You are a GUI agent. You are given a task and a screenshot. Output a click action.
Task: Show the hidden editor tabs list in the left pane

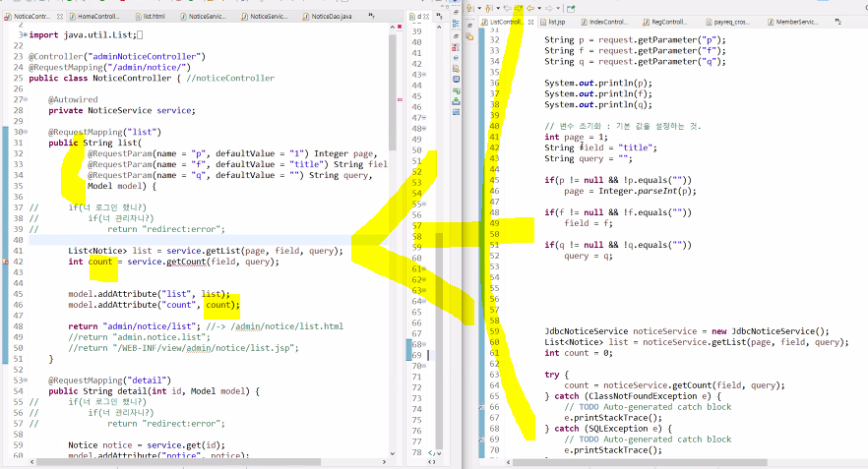371,16
